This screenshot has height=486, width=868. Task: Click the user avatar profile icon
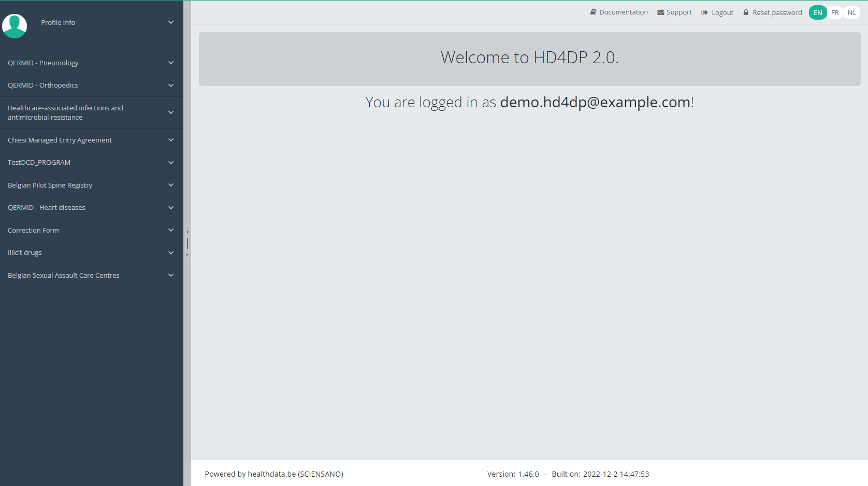coord(15,25)
